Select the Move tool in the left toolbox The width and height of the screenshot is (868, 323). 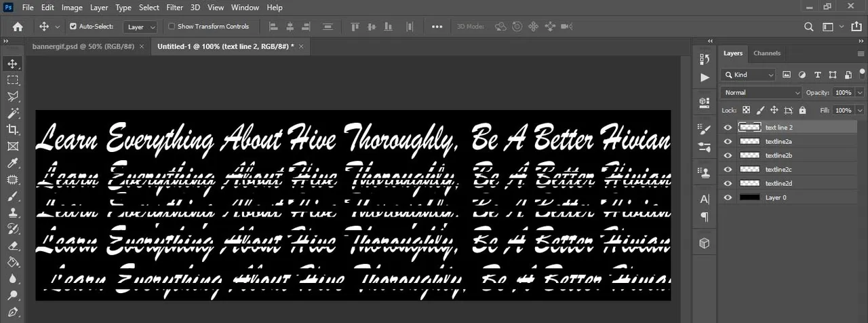pos(12,64)
